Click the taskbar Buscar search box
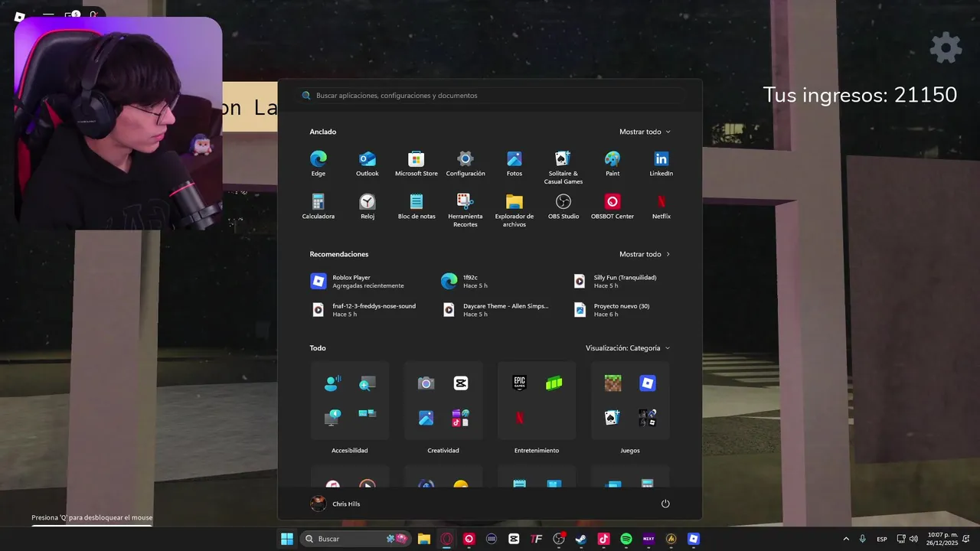Image resolution: width=980 pixels, height=551 pixels. [x=355, y=539]
